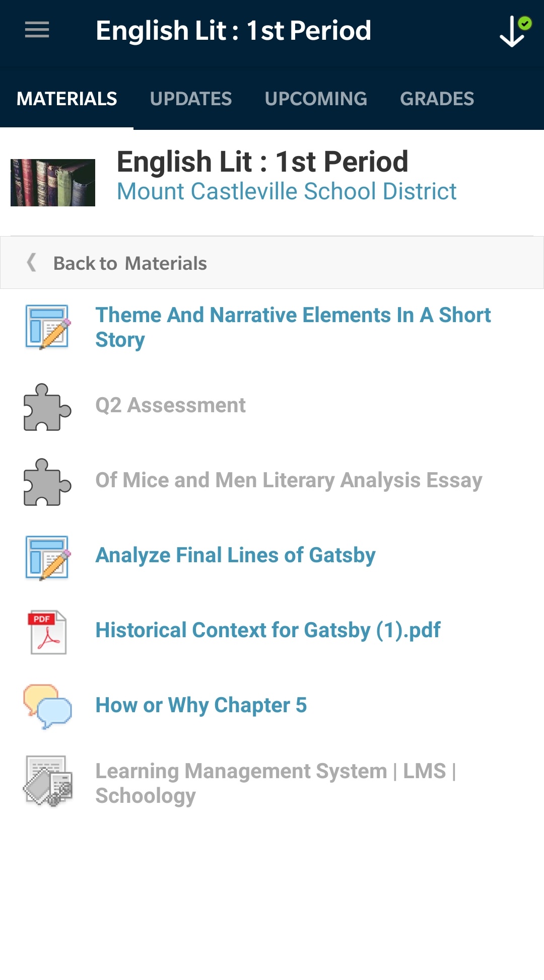Go back using the Back to Materials chevron
The height and width of the screenshot is (980, 544).
coord(32,263)
